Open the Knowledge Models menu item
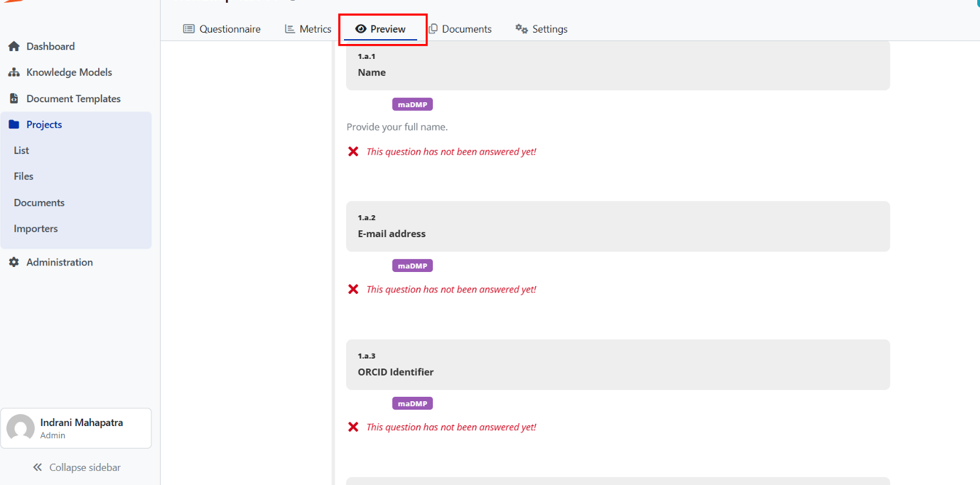Screen dimensions: 980x485 pos(69,72)
